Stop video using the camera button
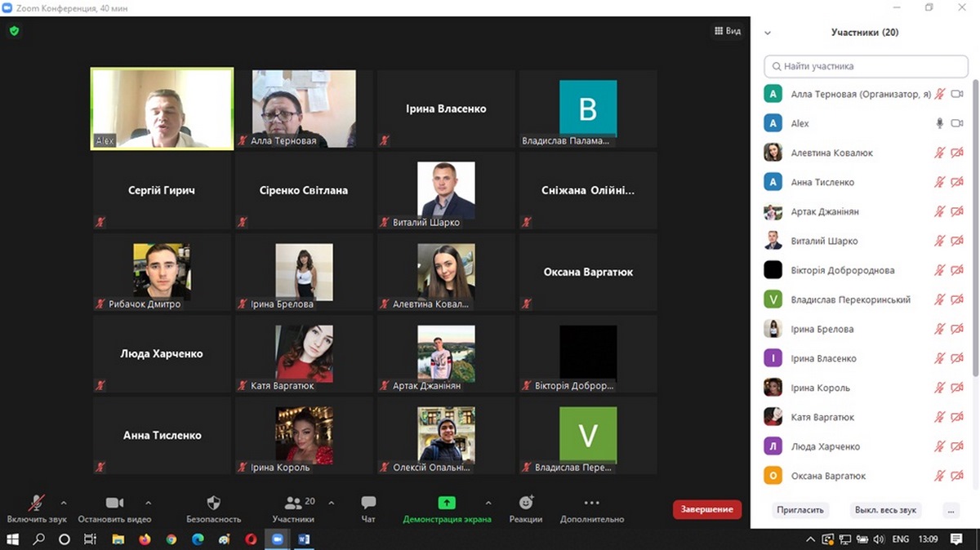980x550 pixels. 114,503
